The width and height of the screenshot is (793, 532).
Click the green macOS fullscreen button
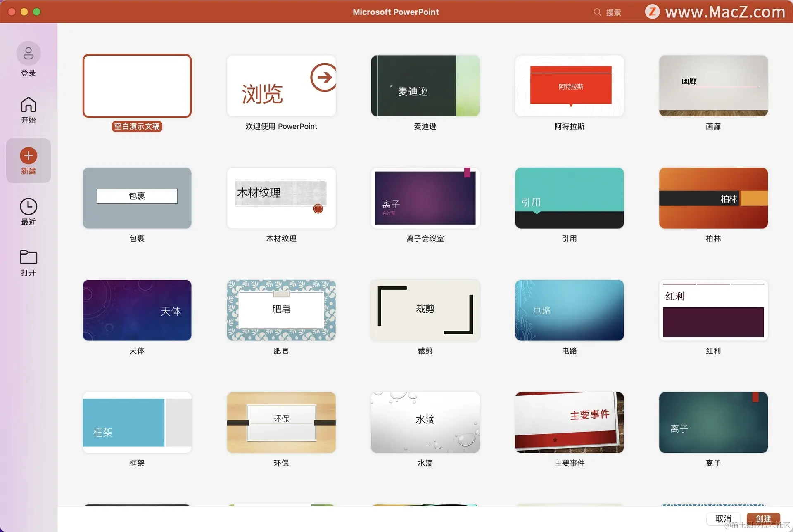pos(37,12)
